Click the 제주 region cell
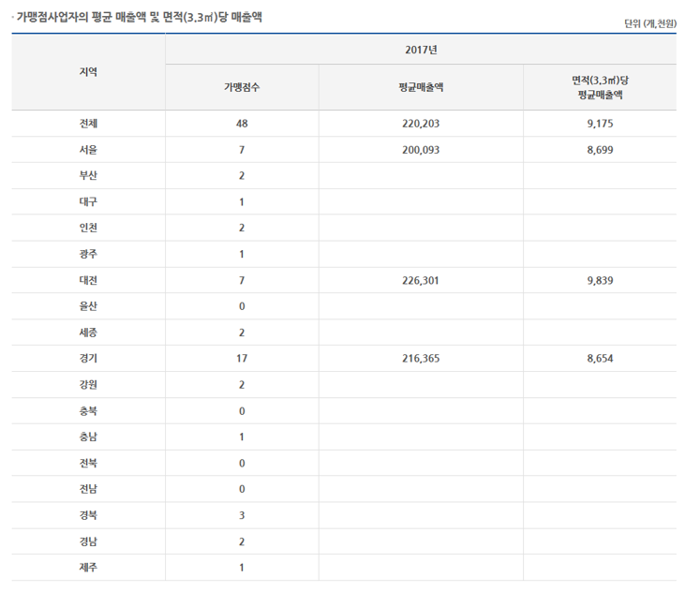This screenshot has height=592, width=700. (x=88, y=568)
